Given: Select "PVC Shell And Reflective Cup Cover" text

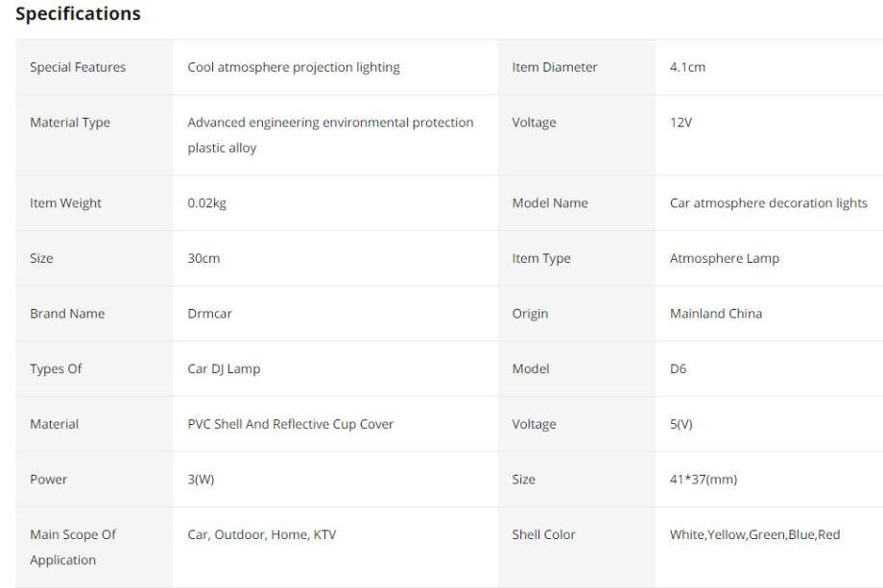Looking at the screenshot, I should [290, 424].
